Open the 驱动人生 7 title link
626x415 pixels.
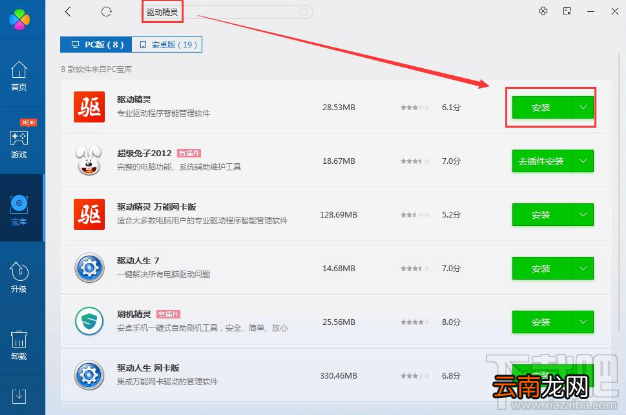pos(138,260)
